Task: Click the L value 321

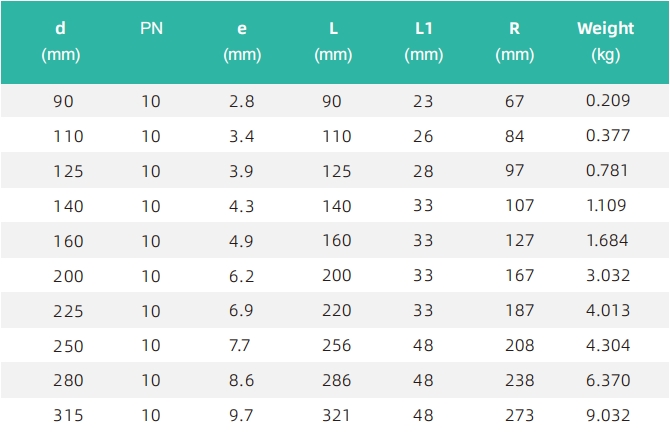Action: tap(336, 415)
